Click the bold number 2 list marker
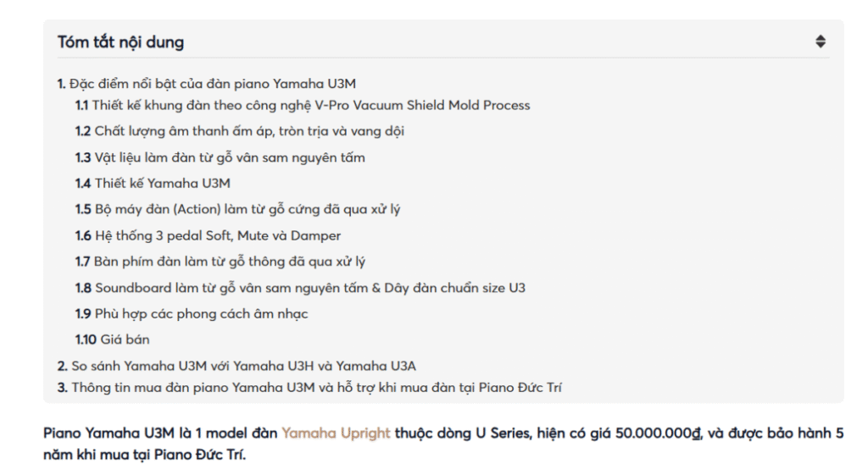868x470 pixels. click(x=62, y=366)
